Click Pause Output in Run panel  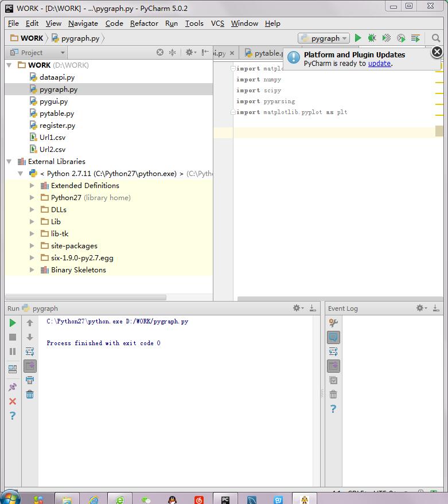(x=13, y=351)
